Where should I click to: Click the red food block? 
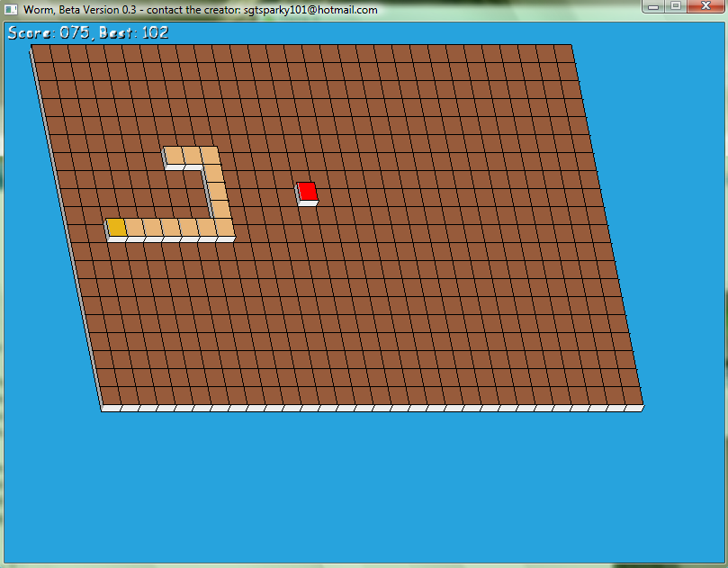pos(307,194)
